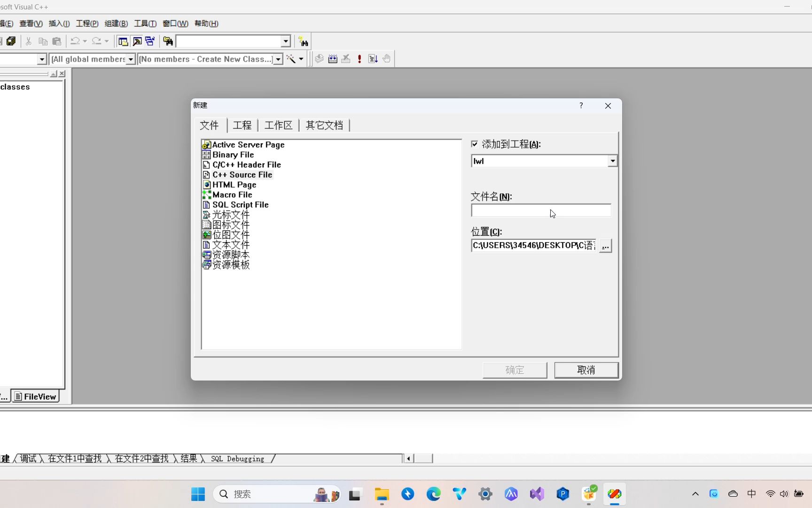Toggle the Workspace window icon

click(x=123, y=41)
